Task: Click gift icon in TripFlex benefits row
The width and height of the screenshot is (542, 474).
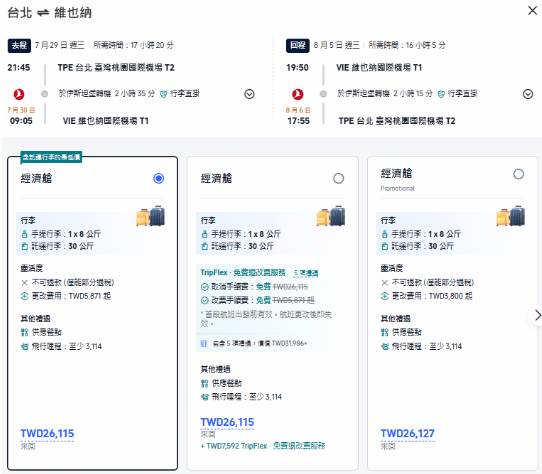Action: [204, 343]
